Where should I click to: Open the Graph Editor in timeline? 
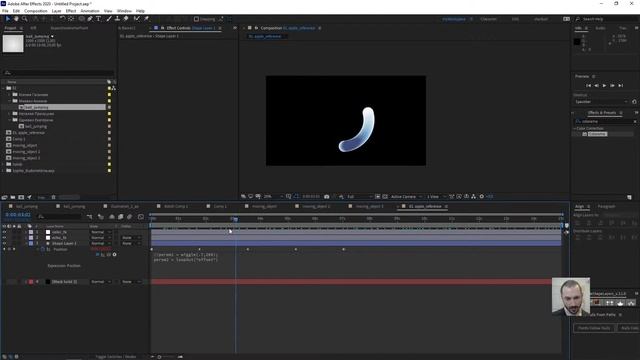tap(141, 216)
